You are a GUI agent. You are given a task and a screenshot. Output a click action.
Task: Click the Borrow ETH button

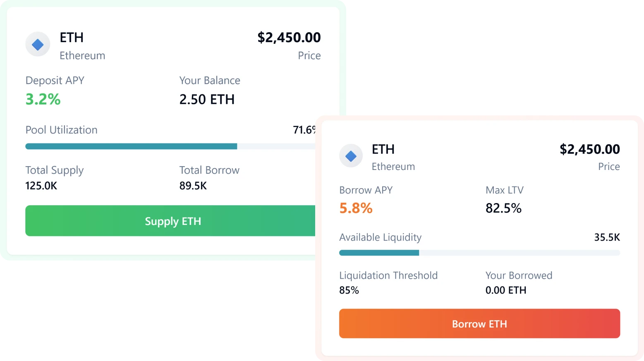479,324
